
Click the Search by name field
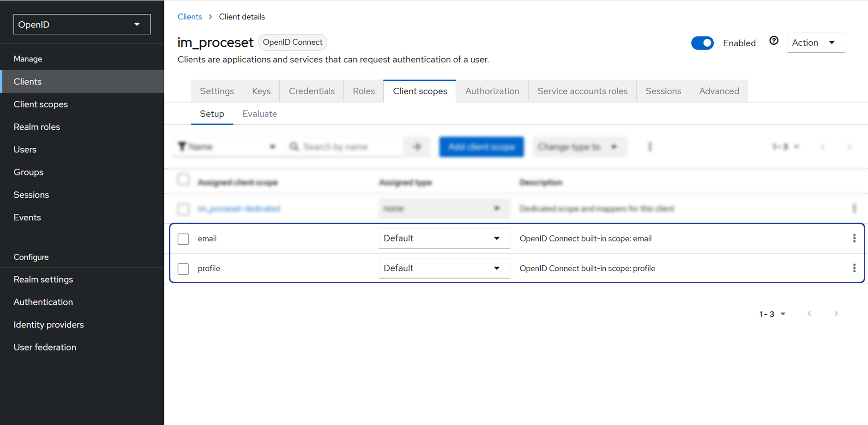pos(344,146)
